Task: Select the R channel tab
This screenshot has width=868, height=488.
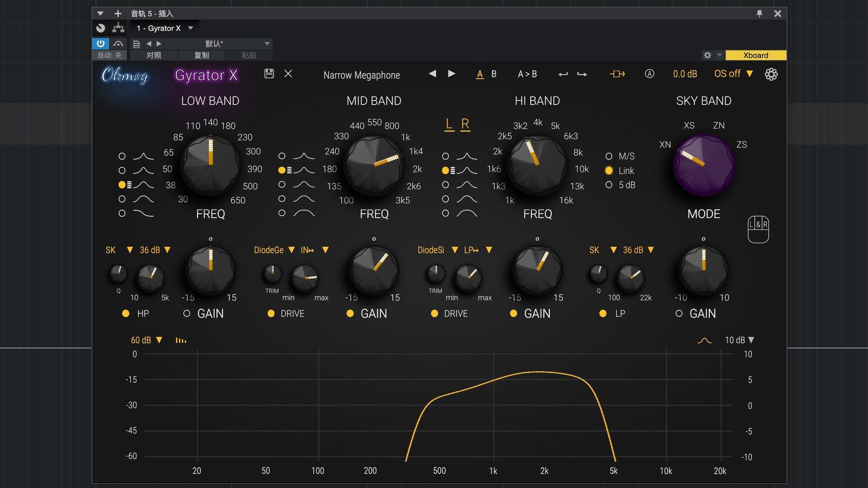Action: click(x=465, y=124)
